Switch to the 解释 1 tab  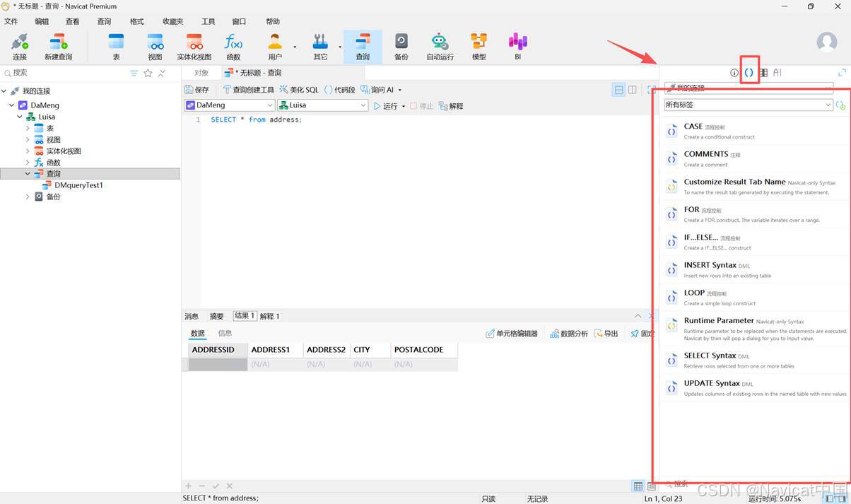270,316
